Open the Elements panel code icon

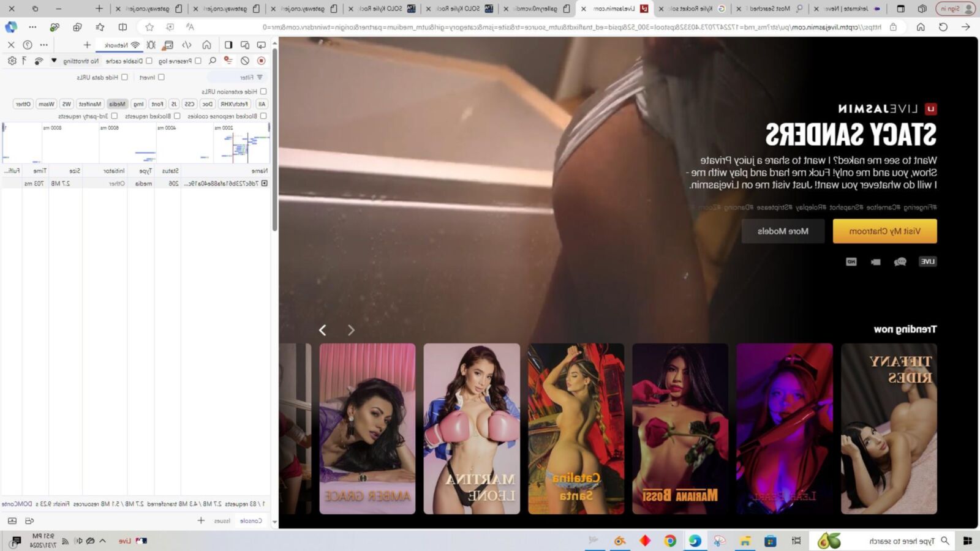point(187,45)
